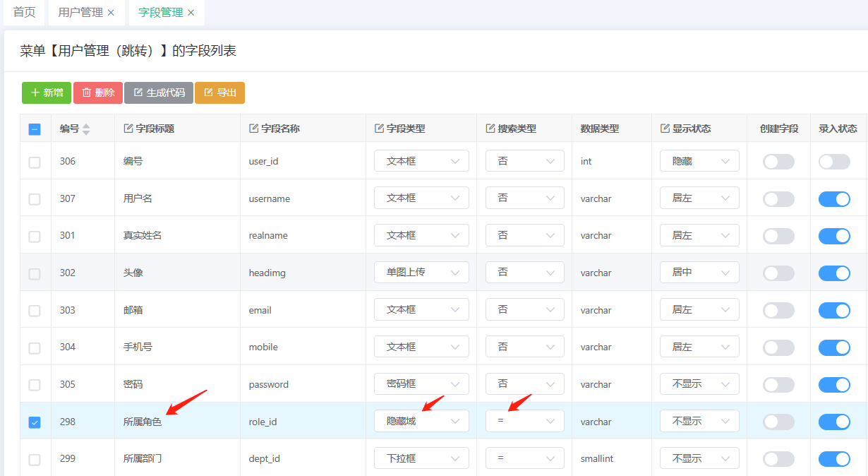
Task: Close the 字段管理 tab
Action: click(x=191, y=13)
